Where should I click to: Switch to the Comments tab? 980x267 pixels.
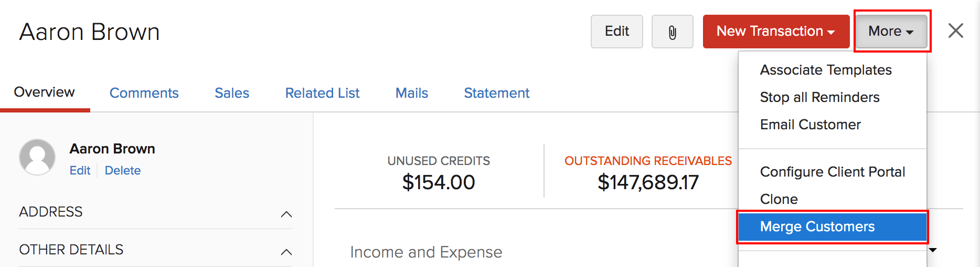(x=144, y=93)
